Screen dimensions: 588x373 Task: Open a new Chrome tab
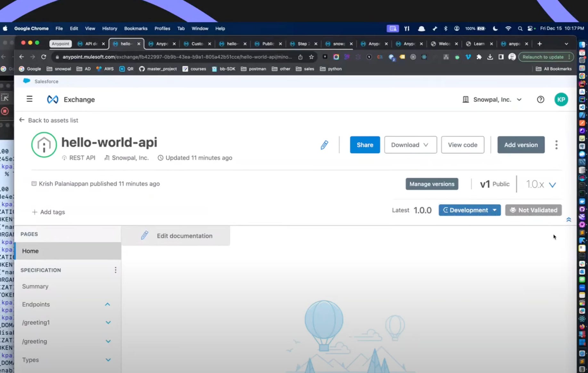coord(540,44)
